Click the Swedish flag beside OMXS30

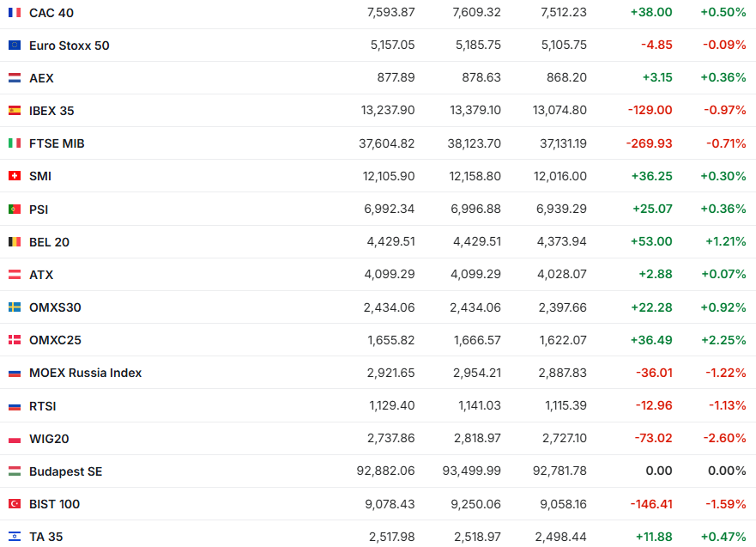pyautogui.click(x=15, y=307)
